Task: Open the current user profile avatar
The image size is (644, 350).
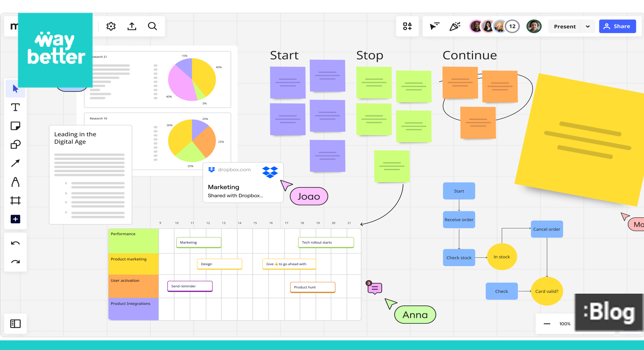Action: pos(534,26)
